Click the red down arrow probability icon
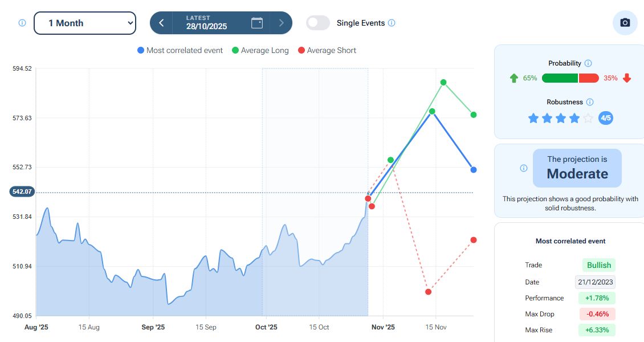Image resolution: width=644 pixels, height=342 pixels. click(x=627, y=78)
